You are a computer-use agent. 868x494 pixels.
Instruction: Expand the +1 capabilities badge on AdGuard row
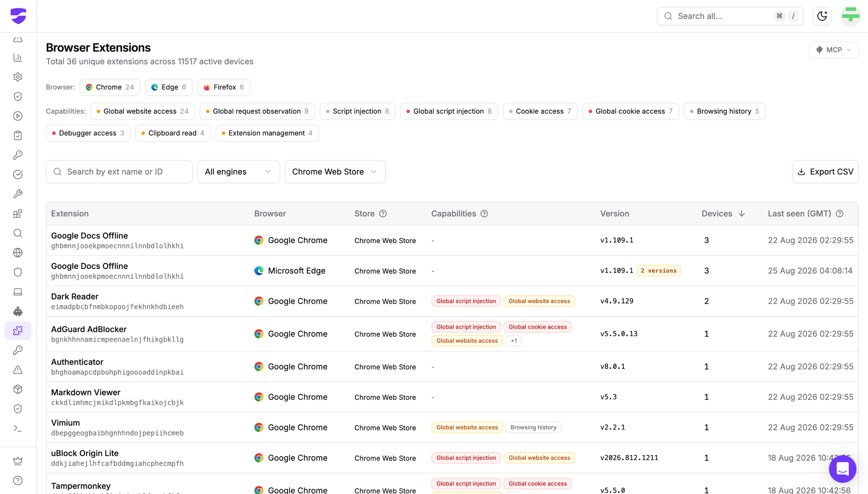514,341
